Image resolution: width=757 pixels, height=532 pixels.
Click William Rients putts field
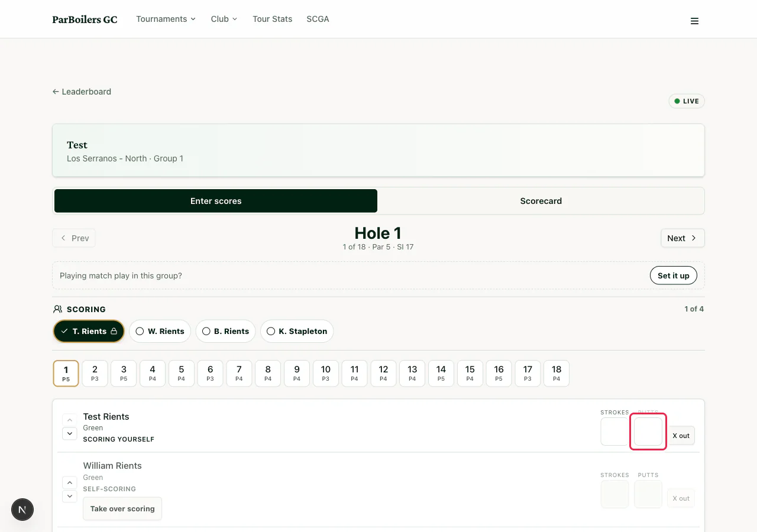[x=648, y=494]
